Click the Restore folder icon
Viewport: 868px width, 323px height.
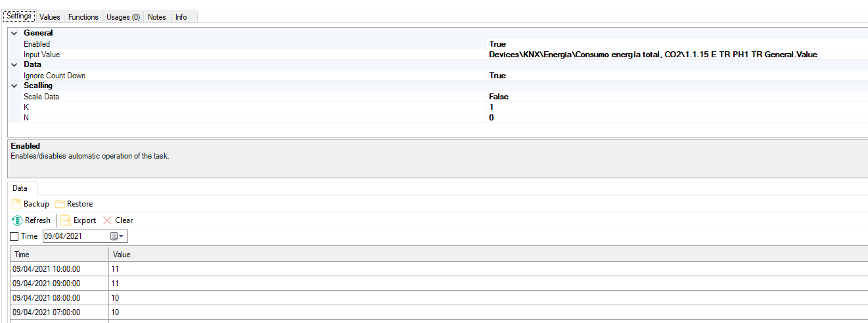coord(60,204)
